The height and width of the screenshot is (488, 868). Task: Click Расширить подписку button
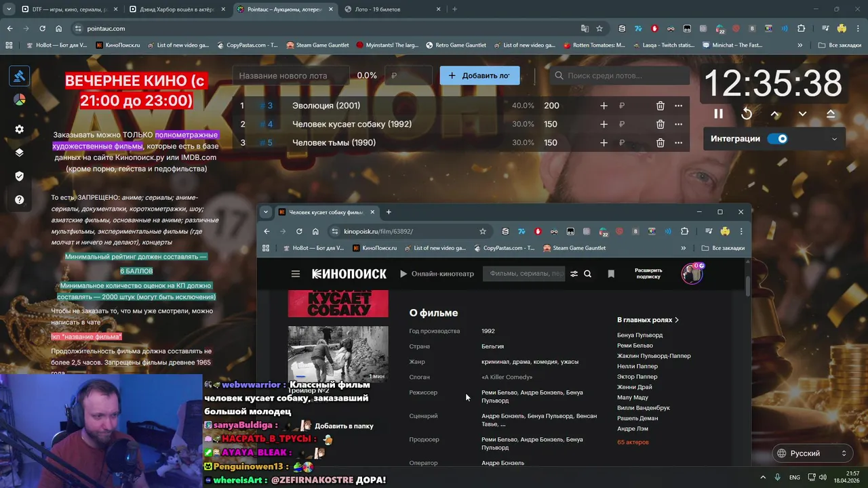click(x=648, y=273)
